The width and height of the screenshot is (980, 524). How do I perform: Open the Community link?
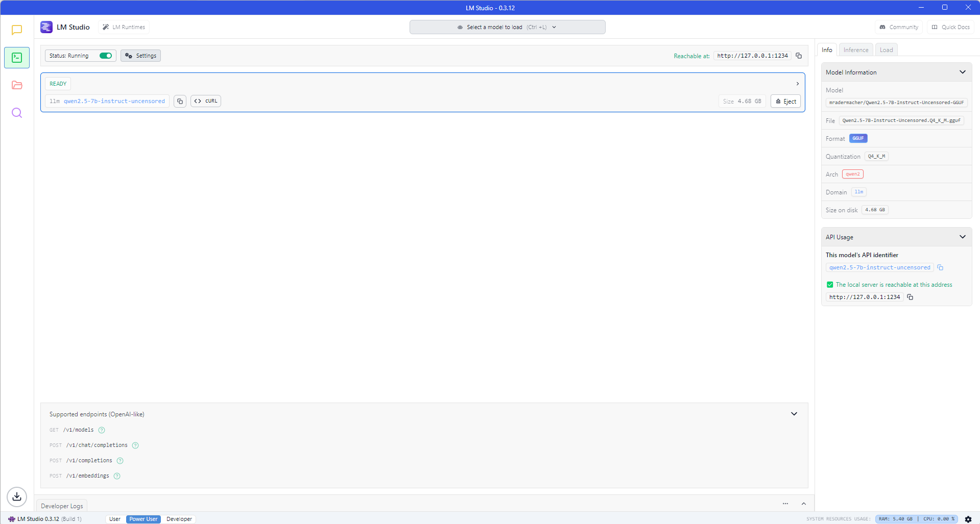click(899, 27)
